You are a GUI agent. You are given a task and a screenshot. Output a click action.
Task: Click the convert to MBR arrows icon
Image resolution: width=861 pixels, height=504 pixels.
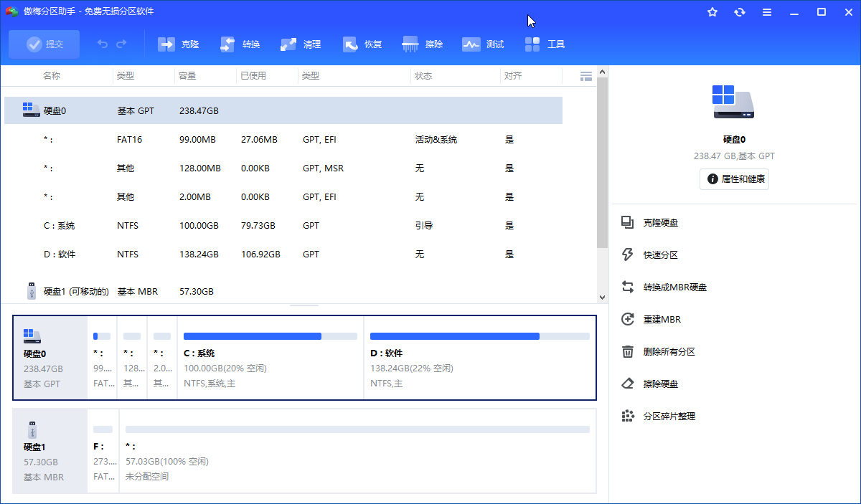tap(628, 287)
